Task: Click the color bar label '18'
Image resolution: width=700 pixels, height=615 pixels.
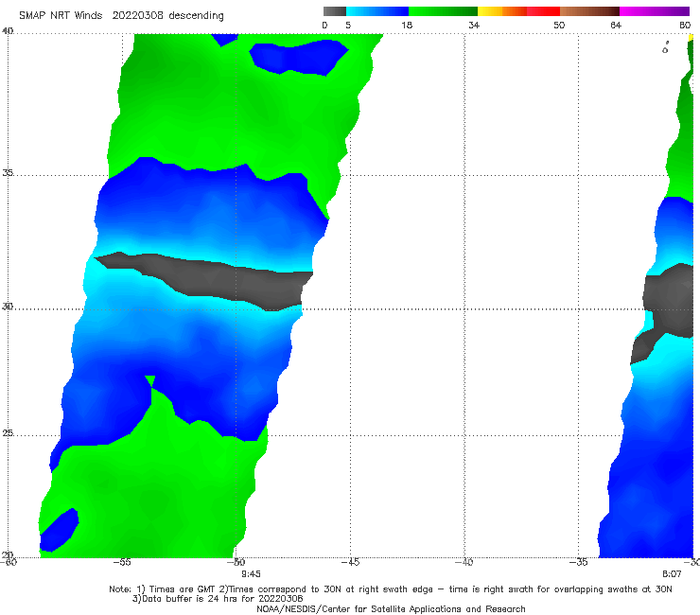Action: pos(407,25)
